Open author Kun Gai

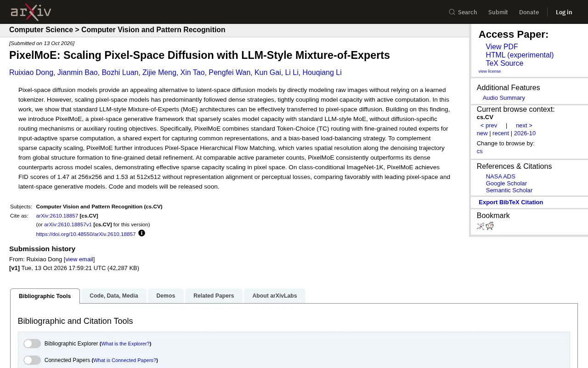point(268,73)
